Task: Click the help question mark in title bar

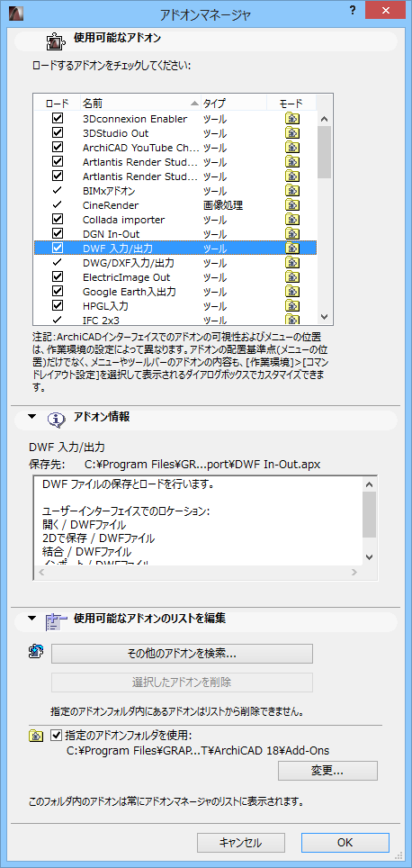Action: click(x=353, y=12)
